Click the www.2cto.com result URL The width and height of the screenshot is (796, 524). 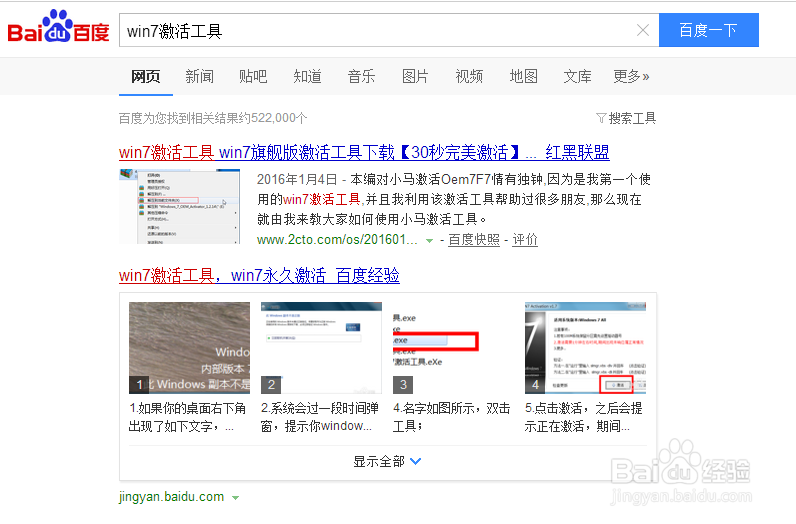pyautogui.click(x=337, y=240)
